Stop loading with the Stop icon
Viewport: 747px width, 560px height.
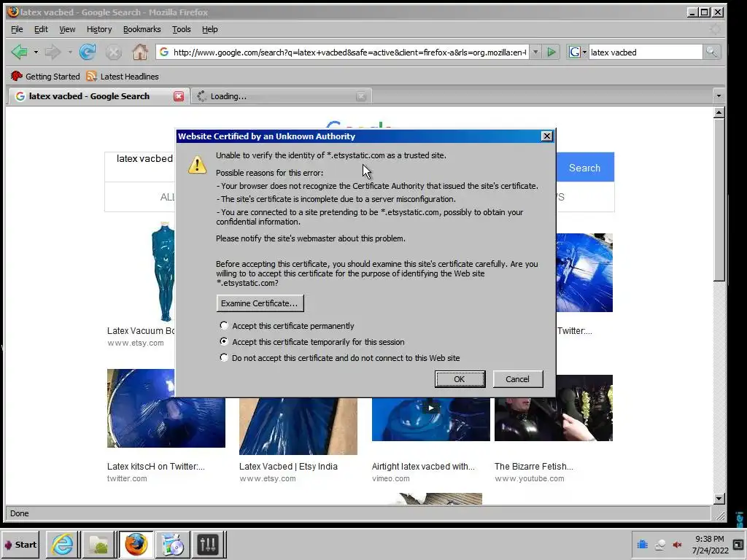click(x=113, y=52)
